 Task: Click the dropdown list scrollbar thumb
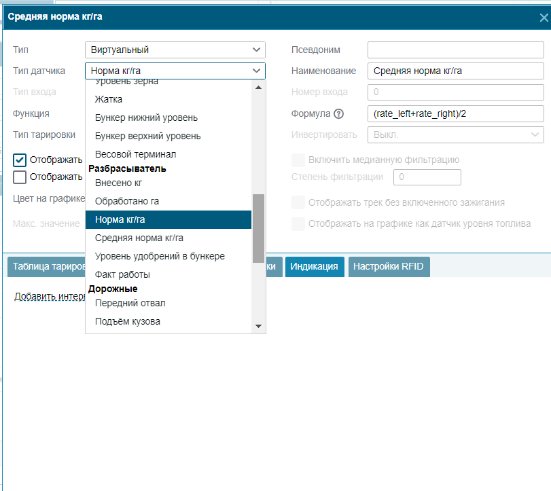tap(258, 228)
